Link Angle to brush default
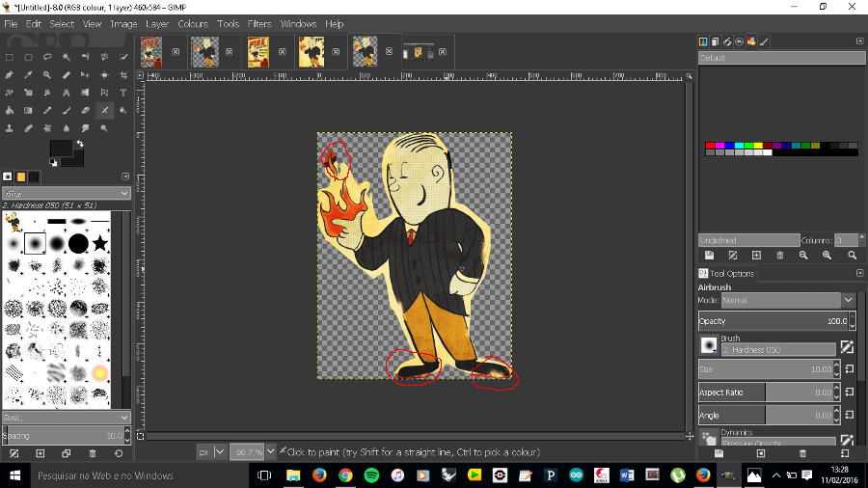This screenshot has height=488, width=868. [850, 415]
